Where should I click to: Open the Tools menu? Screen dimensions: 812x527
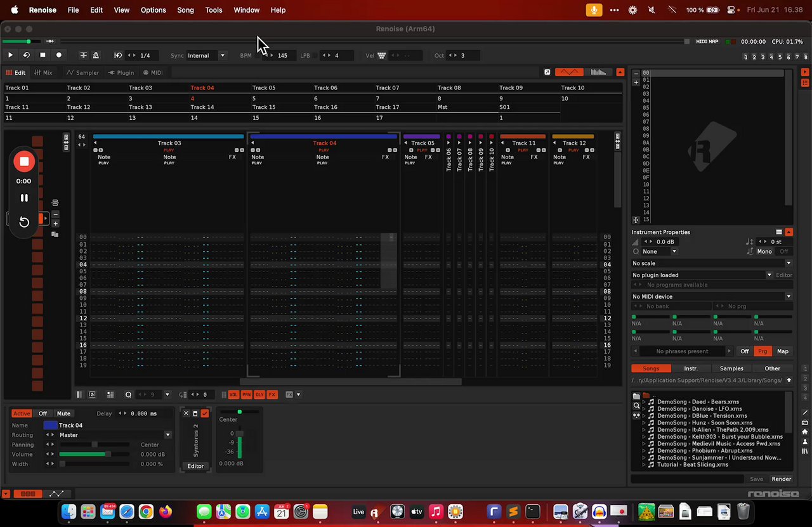tap(214, 10)
